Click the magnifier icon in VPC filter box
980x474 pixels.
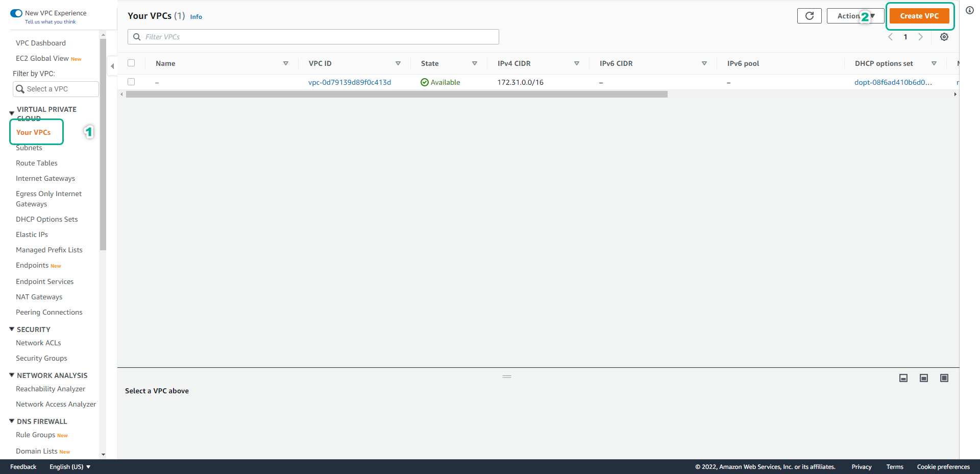(136, 36)
